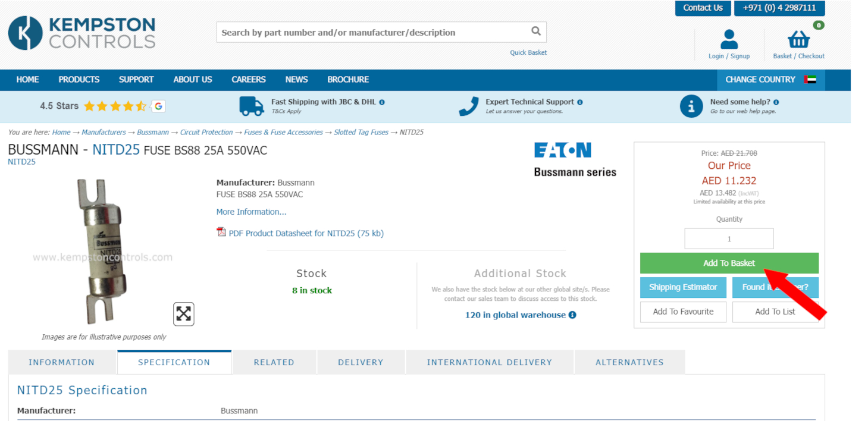This screenshot has width=868, height=421.
Task: Click the 'NITD25 Specification' heading
Action: point(82,391)
